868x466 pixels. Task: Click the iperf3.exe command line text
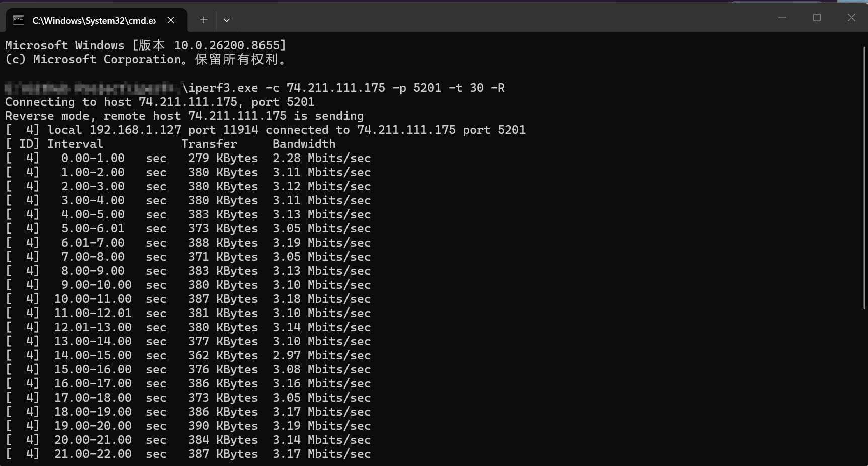click(x=343, y=88)
